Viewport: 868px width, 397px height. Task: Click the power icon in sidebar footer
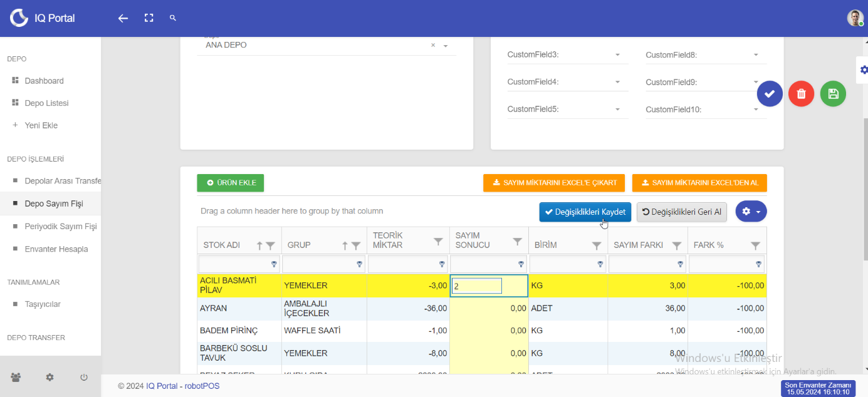click(x=84, y=377)
